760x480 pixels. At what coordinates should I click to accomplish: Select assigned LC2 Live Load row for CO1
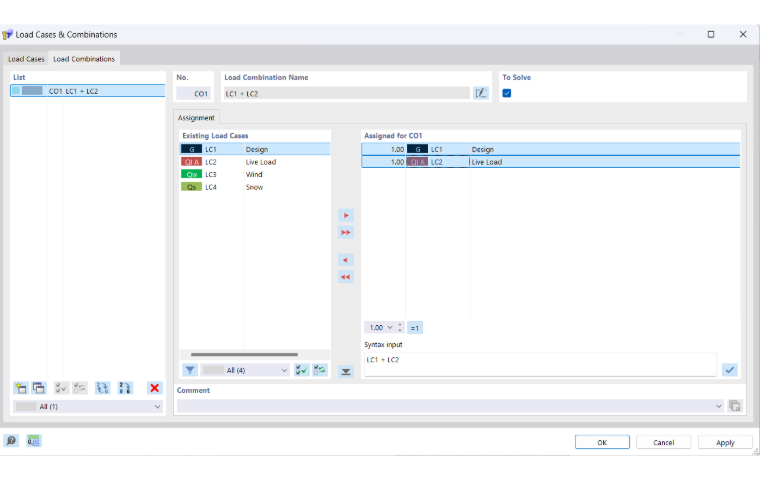tap(551, 162)
